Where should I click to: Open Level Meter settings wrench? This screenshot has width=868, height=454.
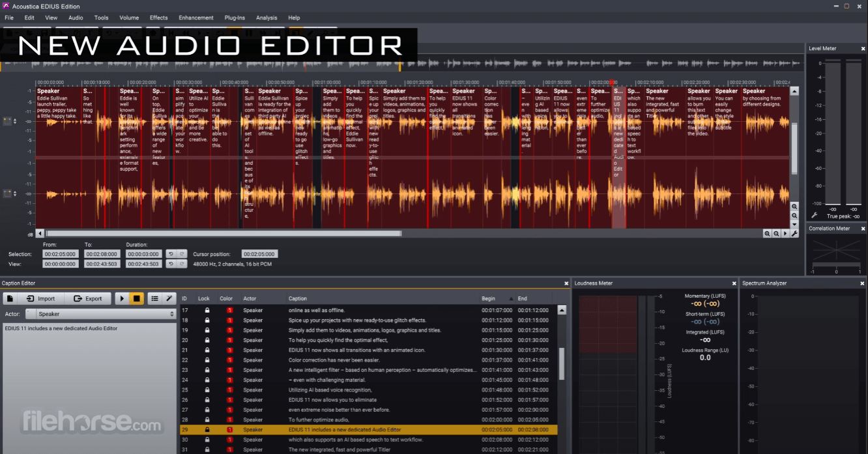814,216
